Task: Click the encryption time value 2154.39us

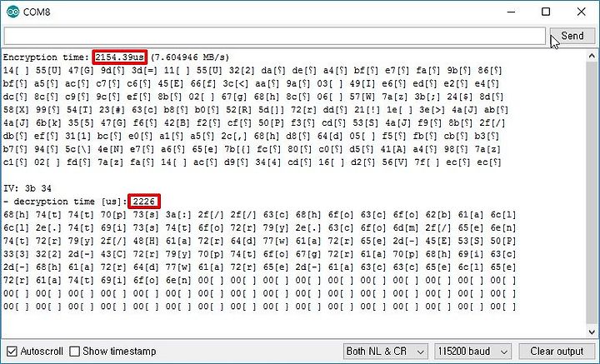Action: point(119,57)
